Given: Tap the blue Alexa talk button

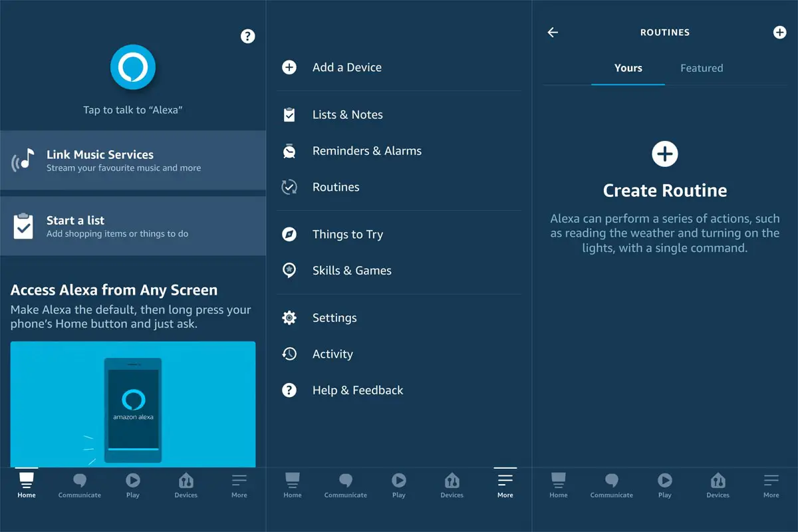Looking at the screenshot, I should [x=133, y=67].
